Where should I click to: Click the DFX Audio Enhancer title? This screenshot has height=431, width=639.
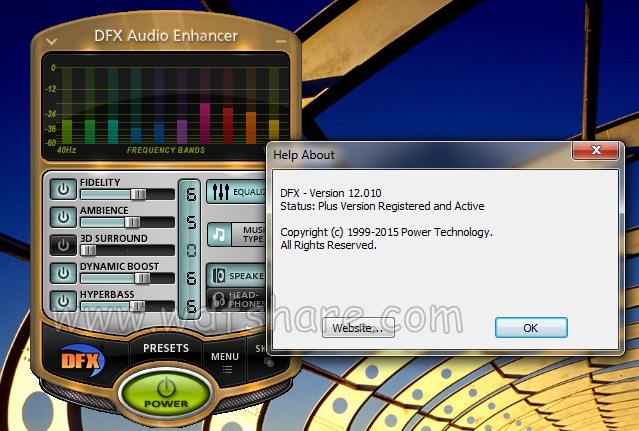coord(166,36)
